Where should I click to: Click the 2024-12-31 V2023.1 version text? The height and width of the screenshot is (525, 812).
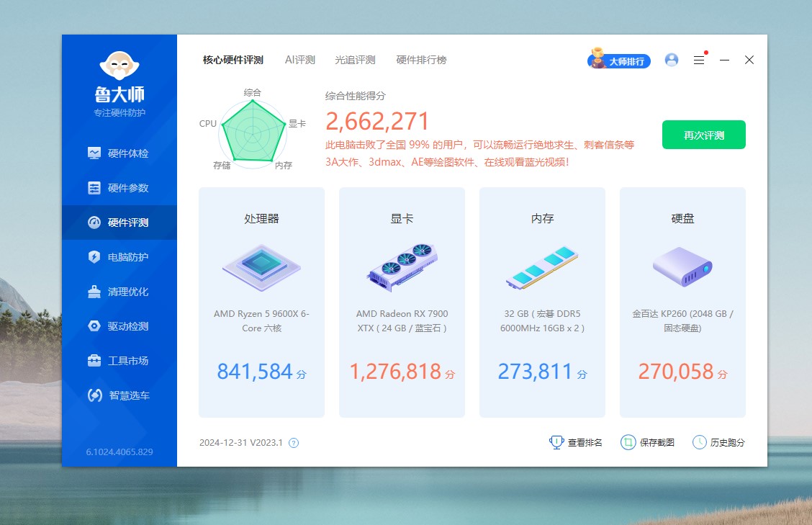[241, 443]
